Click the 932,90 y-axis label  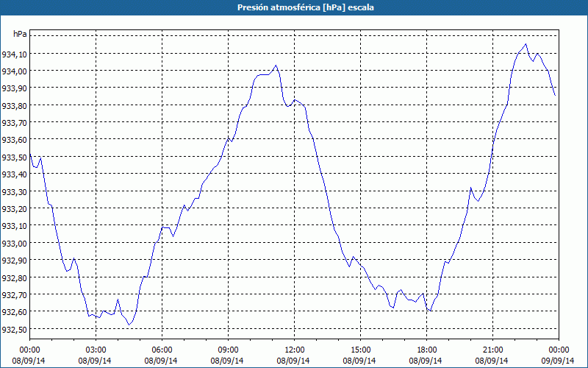(x=14, y=261)
